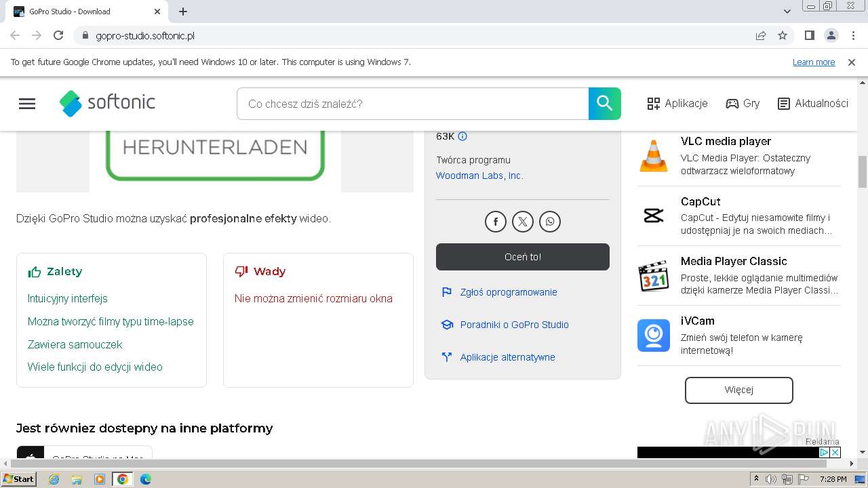Viewport: 868px width, 488px height.
Task: Click the Więcej button
Action: pos(739,390)
